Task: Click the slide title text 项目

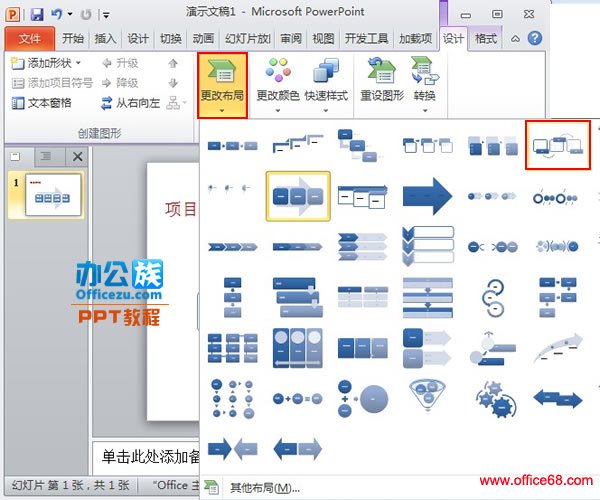Action: point(181,209)
